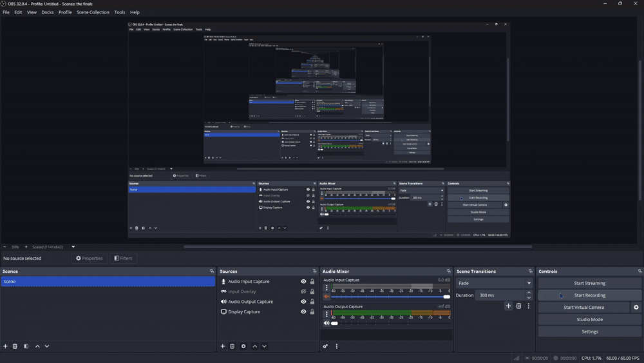This screenshot has width=644, height=363.
Task: Open Settings from Controls dock
Action: click(589, 331)
